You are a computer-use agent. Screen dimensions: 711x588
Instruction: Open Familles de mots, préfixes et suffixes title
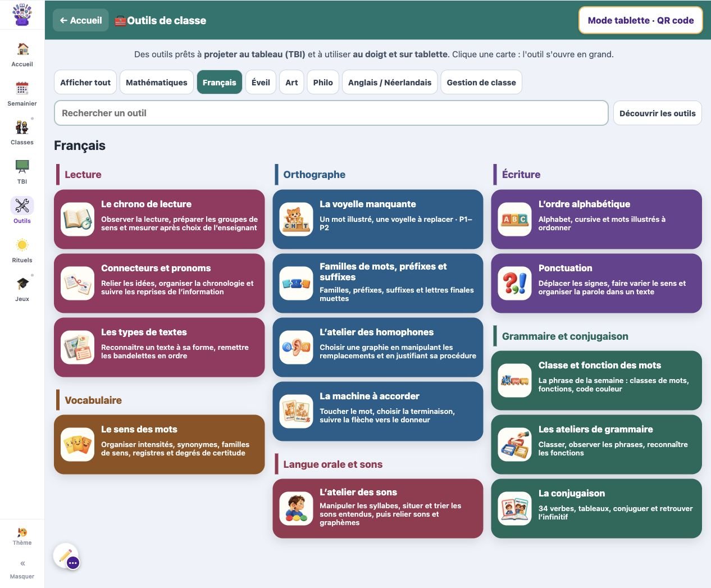pos(384,272)
